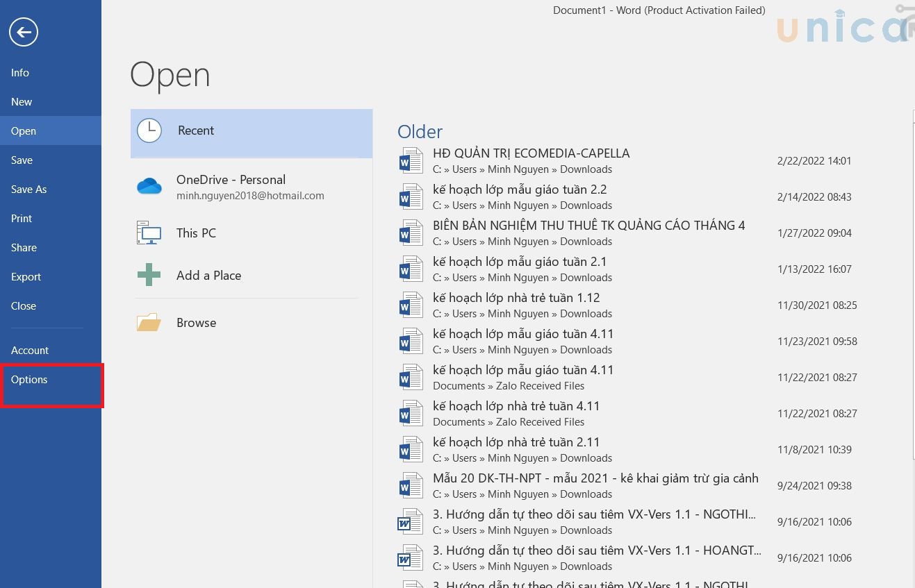Click the OneDrive cloud icon
This screenshot has width=915, height=588.
149,186
